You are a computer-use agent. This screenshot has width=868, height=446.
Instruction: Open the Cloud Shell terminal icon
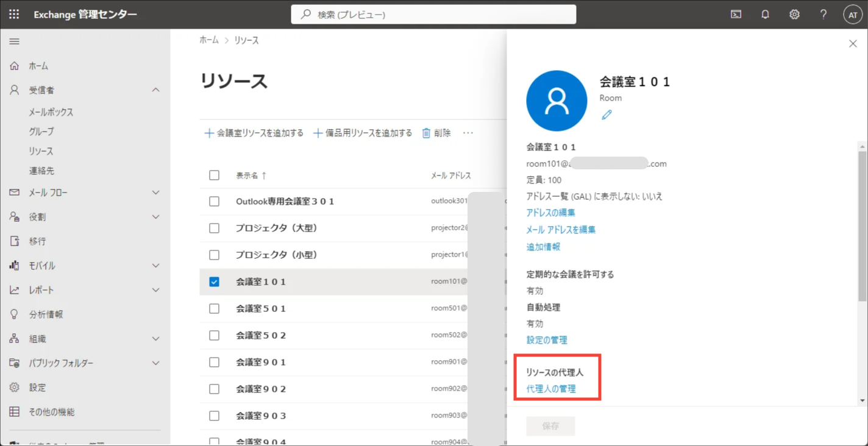click(736, 15)
